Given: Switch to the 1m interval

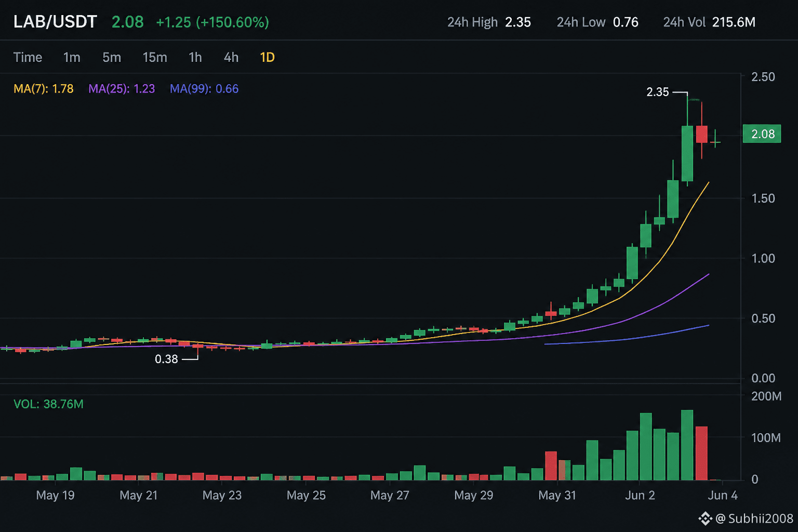Looking at the screenshot, I should coord(72,57).
